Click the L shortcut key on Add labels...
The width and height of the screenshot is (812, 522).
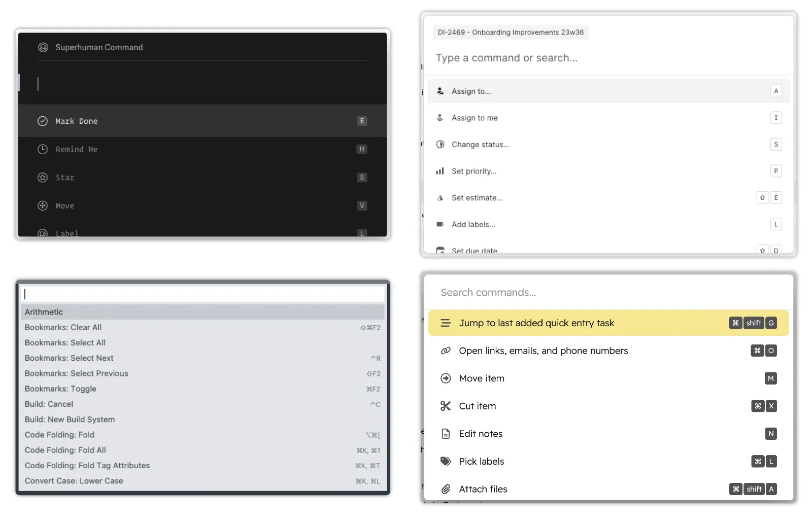click(776, 224)
